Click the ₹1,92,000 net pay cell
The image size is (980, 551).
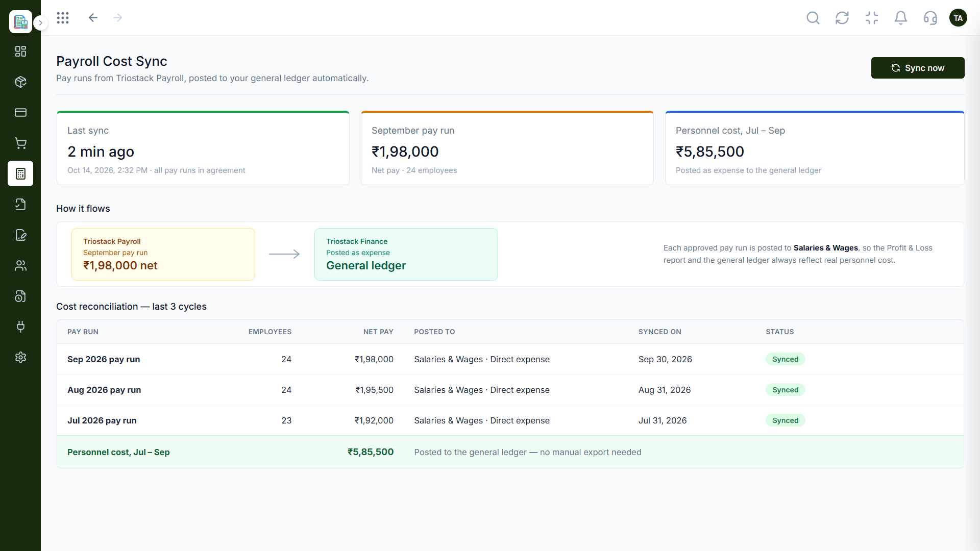tap(374, 420)
